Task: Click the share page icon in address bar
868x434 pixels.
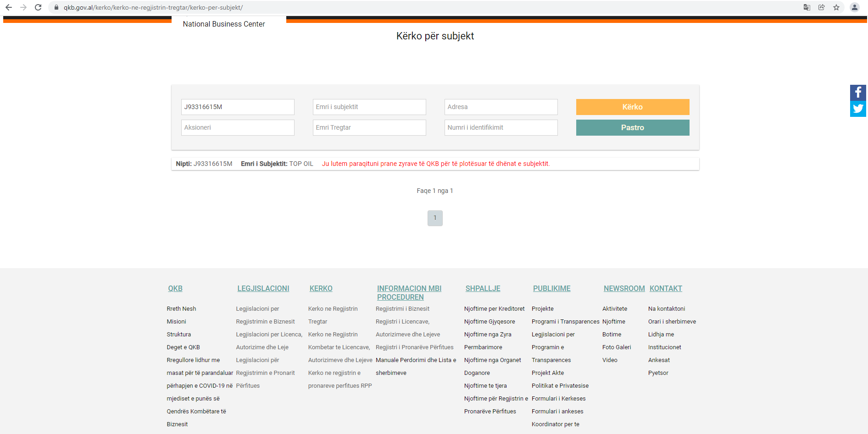Action: point(821,7)
